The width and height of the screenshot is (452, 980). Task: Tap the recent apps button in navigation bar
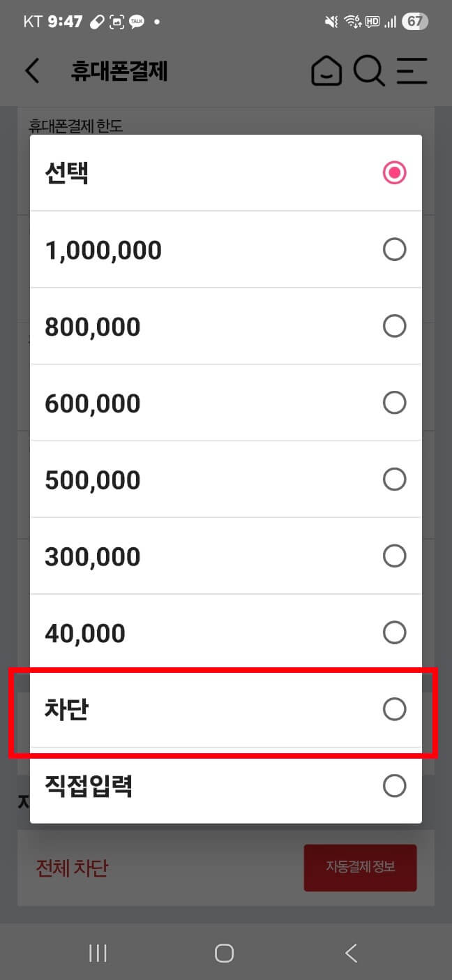click(98, 952)
